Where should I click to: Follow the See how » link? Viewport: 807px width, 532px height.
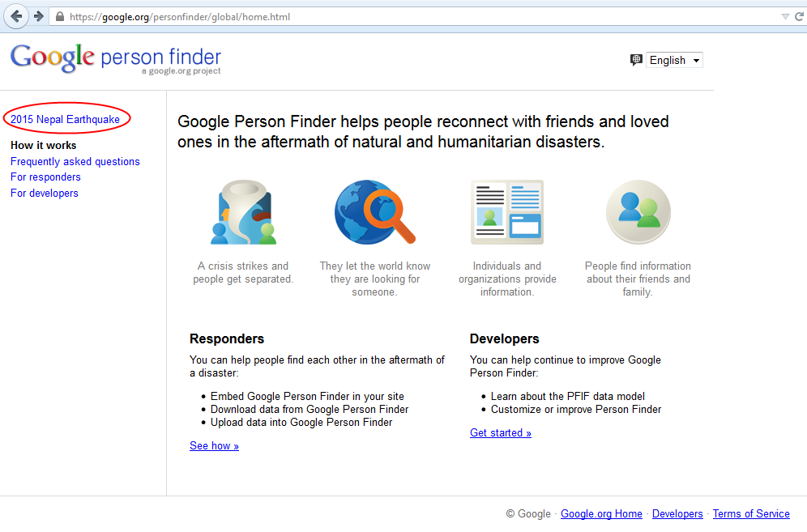(214, 446)
